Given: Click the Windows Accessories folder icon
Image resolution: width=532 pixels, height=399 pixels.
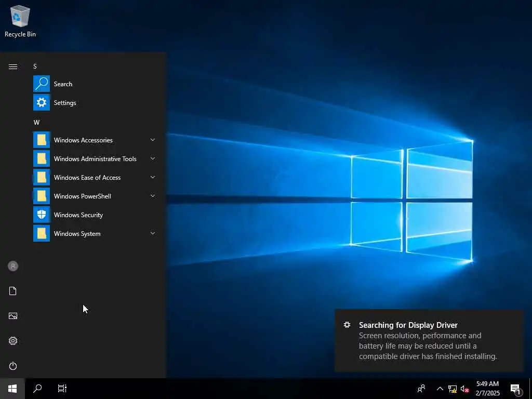Looking at the screenshot, I should coord(42,140).
